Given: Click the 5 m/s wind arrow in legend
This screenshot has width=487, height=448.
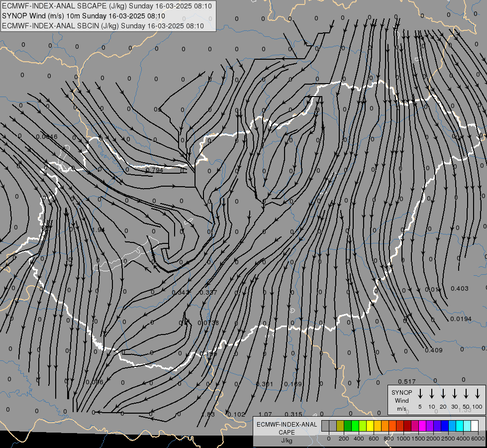Looking at the screenshot, I should pyautogui.click(x=420, y=393).
